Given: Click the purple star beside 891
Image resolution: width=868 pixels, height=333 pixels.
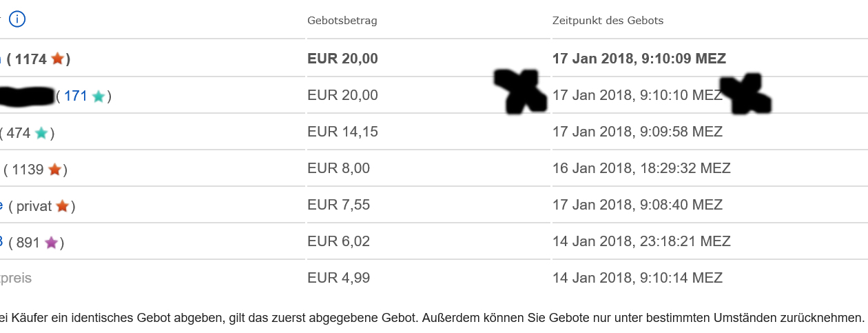Looking at the screenshot, I should pyautogui.click(x=51, y=243).
